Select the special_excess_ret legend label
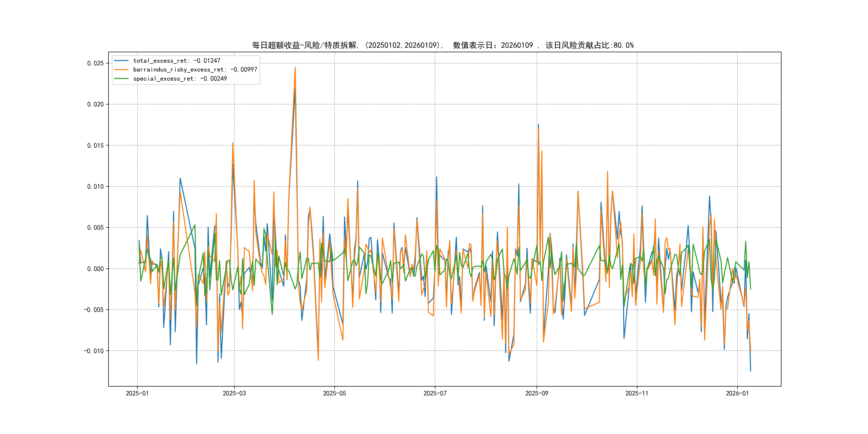This screenshot has height=434, width=868. coord(180,78)
